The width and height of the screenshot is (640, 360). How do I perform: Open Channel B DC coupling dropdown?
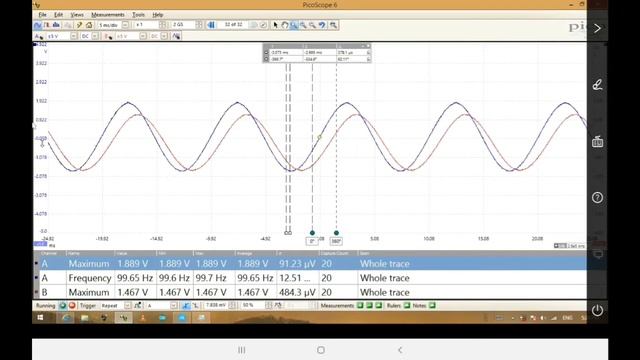pyautogui.click(x=164, y=36)
